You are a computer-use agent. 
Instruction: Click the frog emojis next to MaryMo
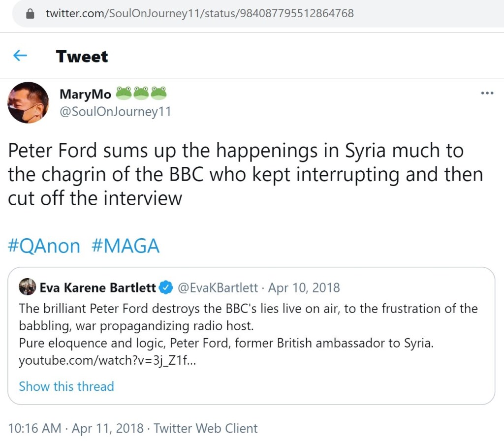[141, 93]
